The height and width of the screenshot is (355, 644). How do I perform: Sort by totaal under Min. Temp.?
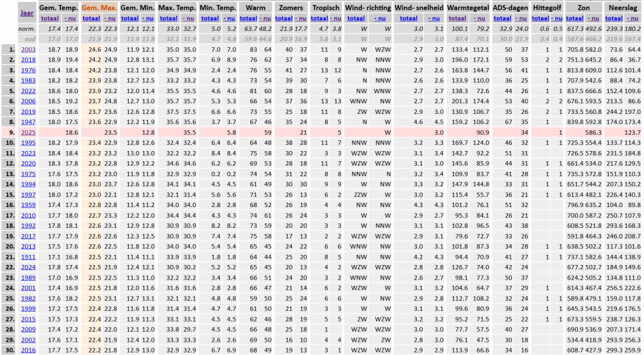tap(210, 18)
